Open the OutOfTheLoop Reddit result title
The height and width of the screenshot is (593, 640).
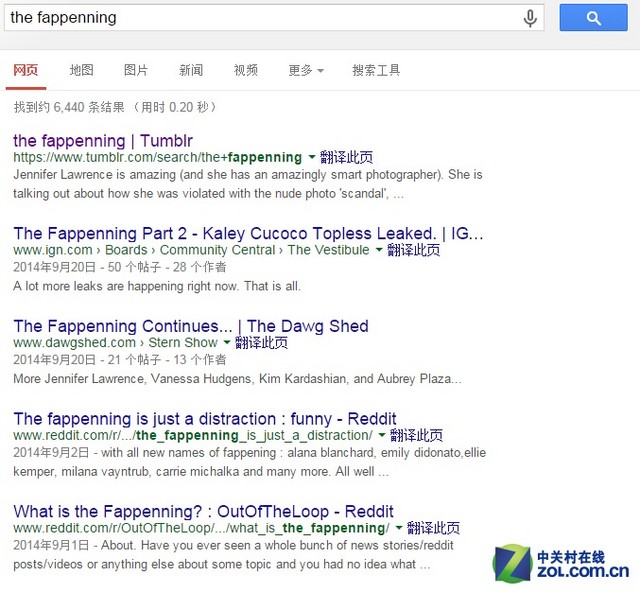pos(204,511)
